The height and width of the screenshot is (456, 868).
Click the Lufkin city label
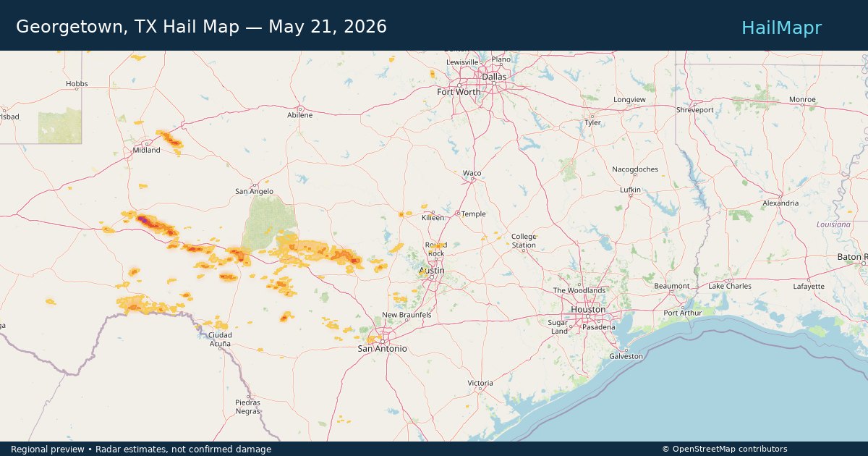[x=630, y=190]
